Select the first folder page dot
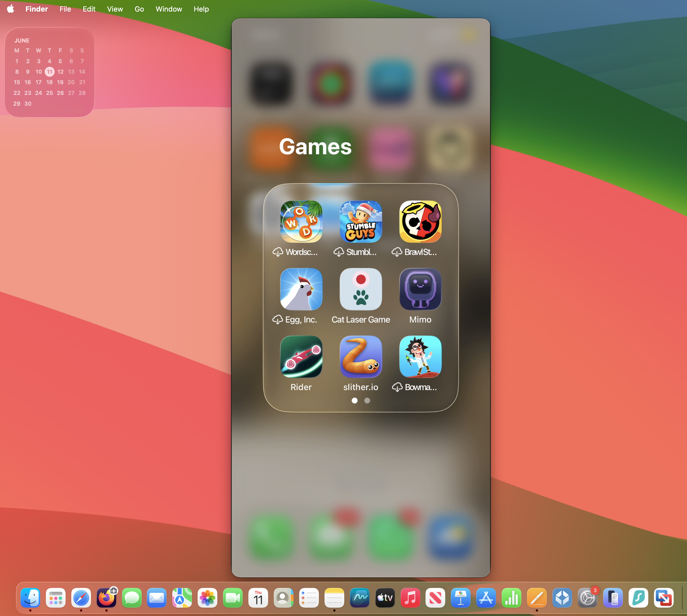687x616 pixels. click(x=355, y=400)
